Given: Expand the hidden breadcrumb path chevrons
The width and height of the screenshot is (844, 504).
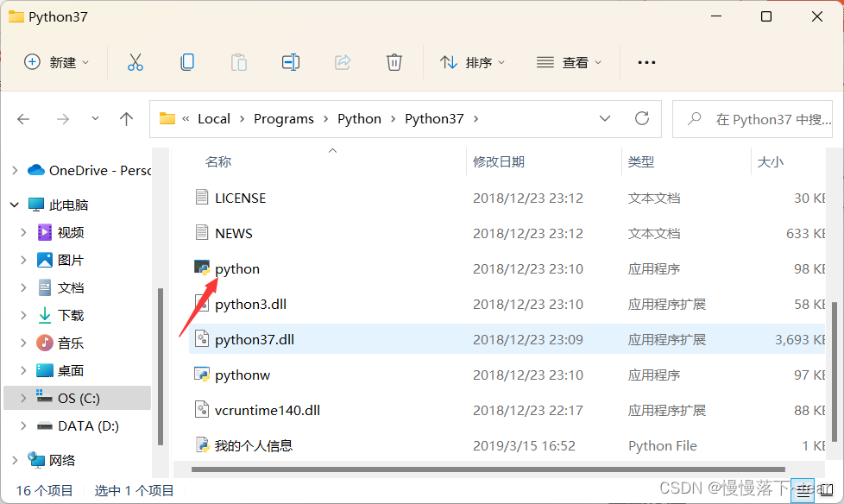Looking at the screenshot, I should (x=186, y=118).
